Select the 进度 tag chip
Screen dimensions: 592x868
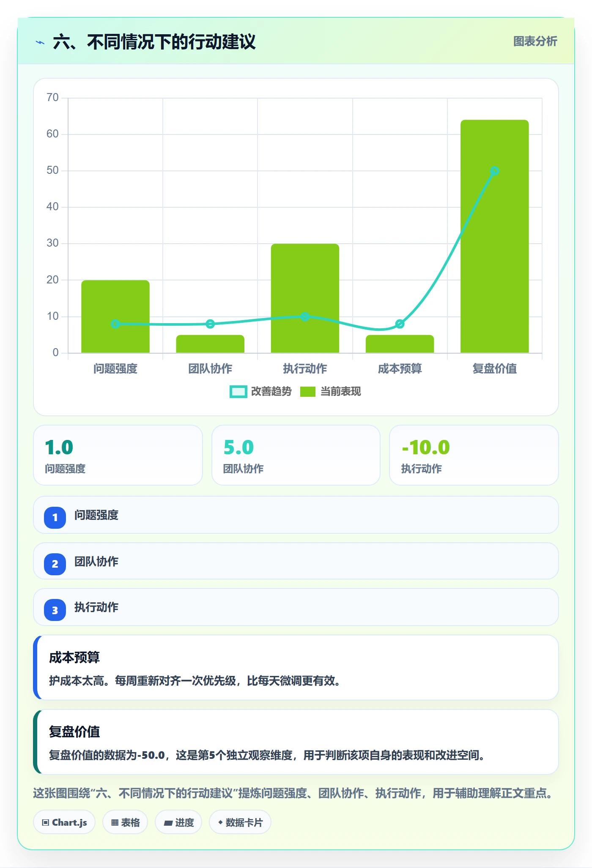[178, 822]
